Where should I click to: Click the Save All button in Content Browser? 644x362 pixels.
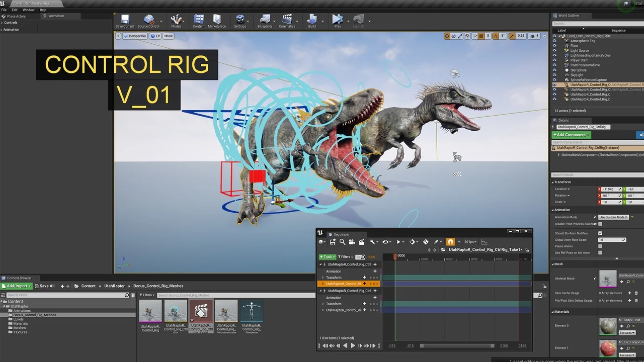44,286
